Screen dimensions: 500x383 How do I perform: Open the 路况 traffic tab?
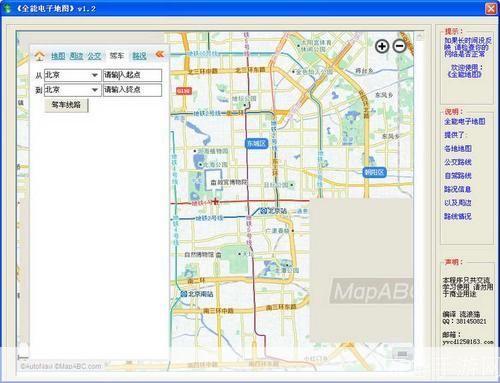click(x=139, y=56)
